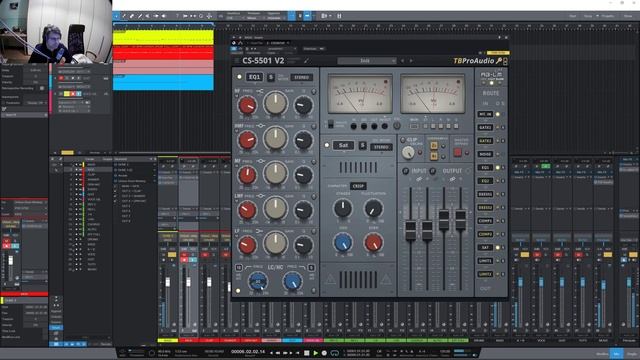This screenshot has width=640, height=360.
Task: Toggle the MC IN routing LED indicator
Action: click(x=498, y=114)
